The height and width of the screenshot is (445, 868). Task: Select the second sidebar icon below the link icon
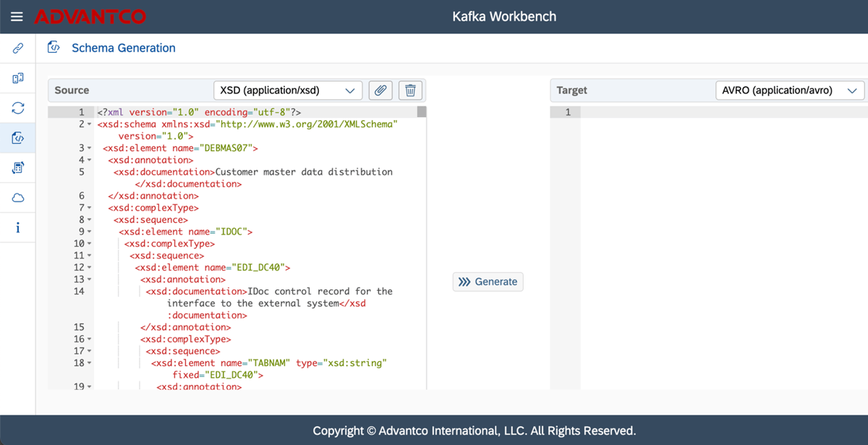pyautogui.click(x=17, y=78)
